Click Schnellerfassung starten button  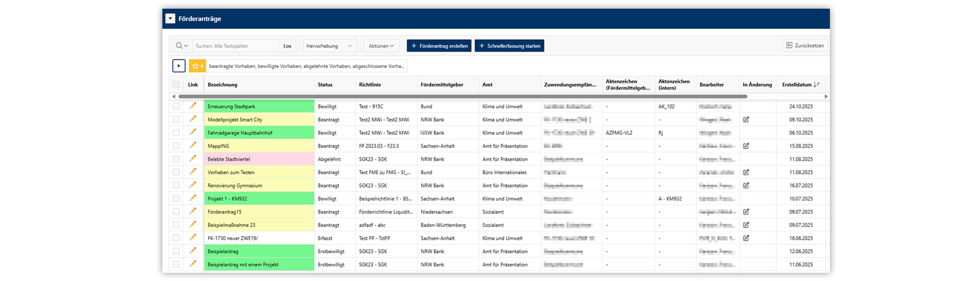point(509,46)
